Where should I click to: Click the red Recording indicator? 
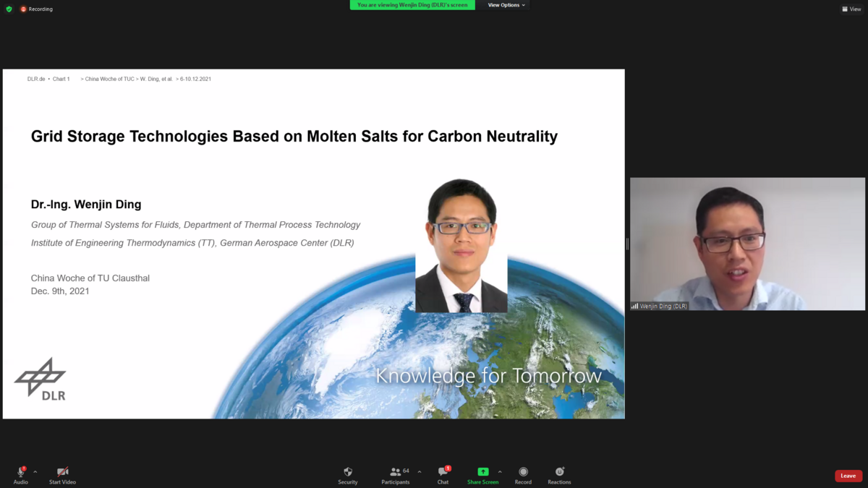click(x=36, y=9)
